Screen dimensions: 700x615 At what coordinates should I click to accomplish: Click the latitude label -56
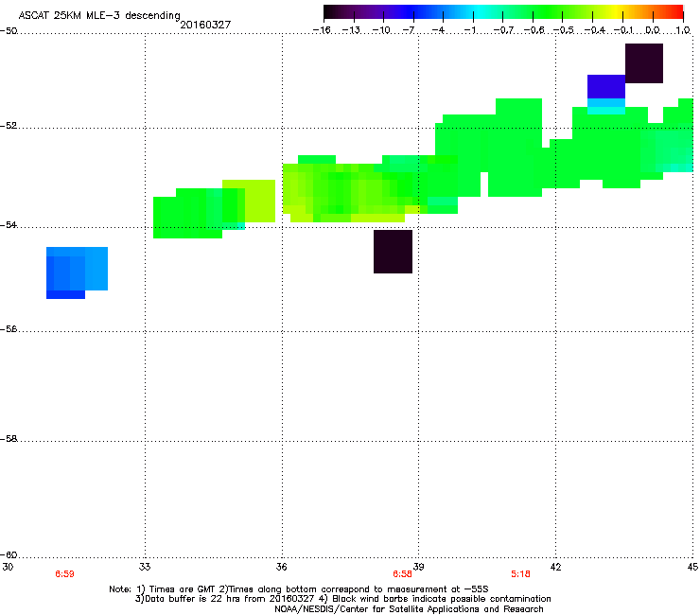pyautogui.click(x=9, y=329)
